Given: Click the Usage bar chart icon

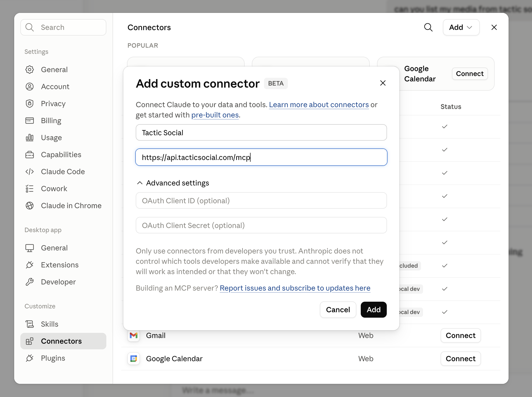Looking at the screenshot, I should click(30, 138).
